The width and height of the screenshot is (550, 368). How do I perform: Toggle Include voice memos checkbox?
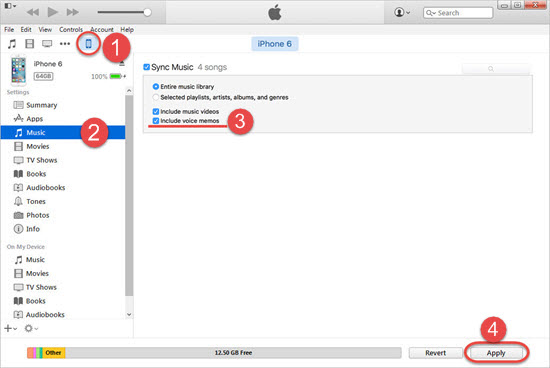(156, 121)
